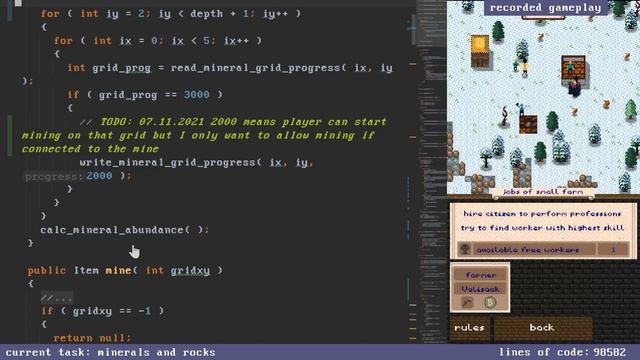Click 'try to find worker with highest skill' text
This screenshot has height=360, width=640.
tap(542, 228)
